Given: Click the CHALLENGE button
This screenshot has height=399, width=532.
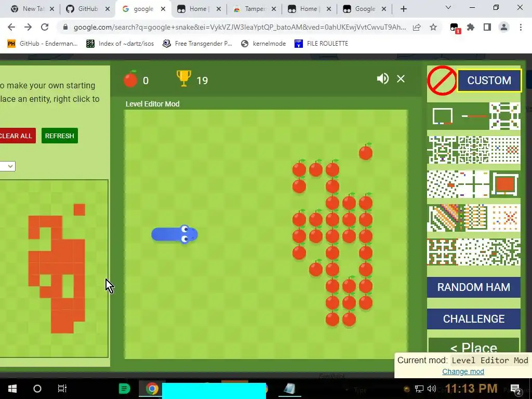Looking at the screenshot, I should (474, 319).
